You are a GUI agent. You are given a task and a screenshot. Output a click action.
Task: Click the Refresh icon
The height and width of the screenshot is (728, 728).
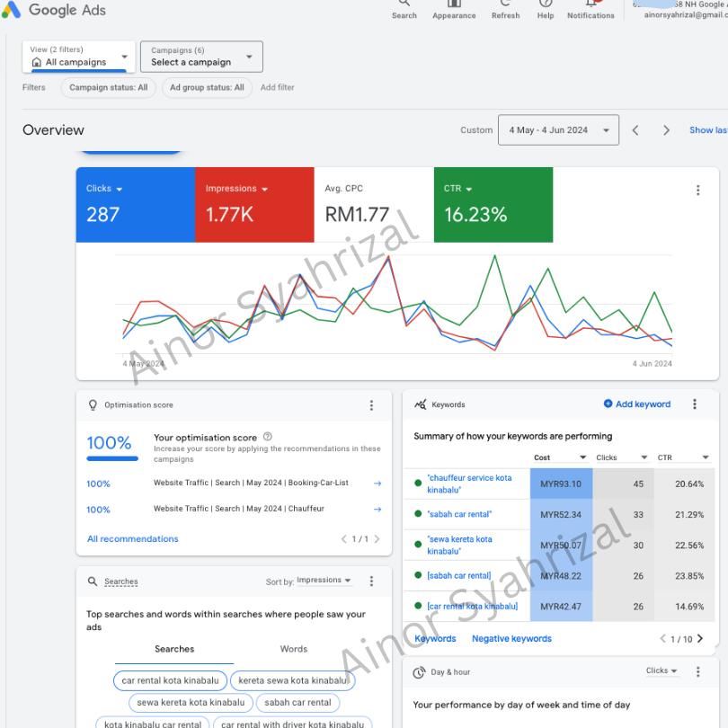tap(505, 5)
